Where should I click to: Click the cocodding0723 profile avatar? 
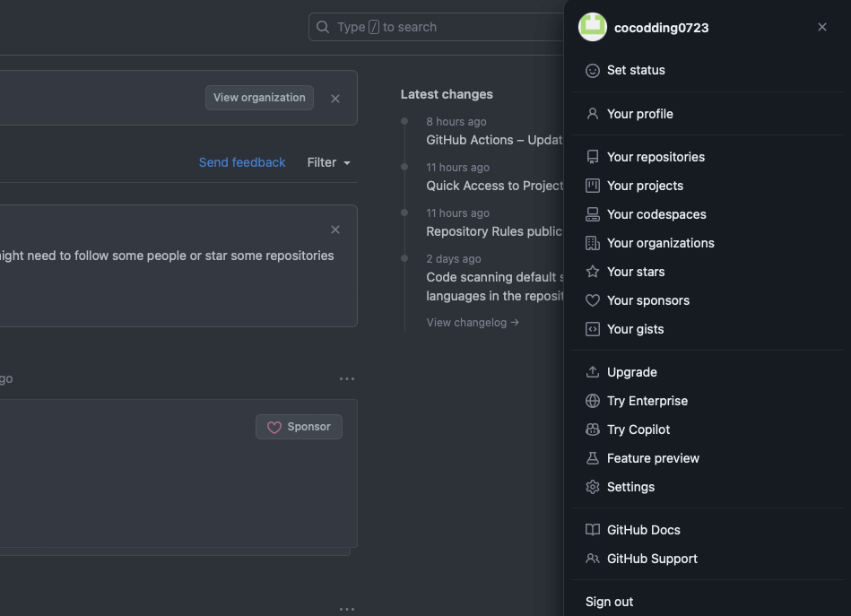click(593, 27)
